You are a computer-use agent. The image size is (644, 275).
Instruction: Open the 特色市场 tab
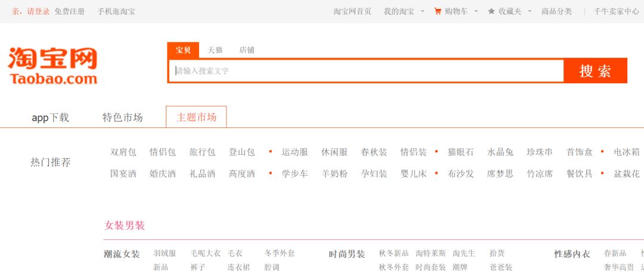[123, 118]
